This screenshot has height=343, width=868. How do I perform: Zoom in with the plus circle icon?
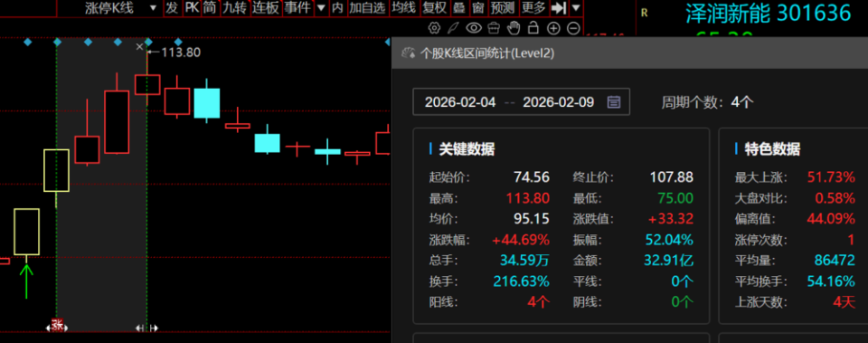point(553,28)
